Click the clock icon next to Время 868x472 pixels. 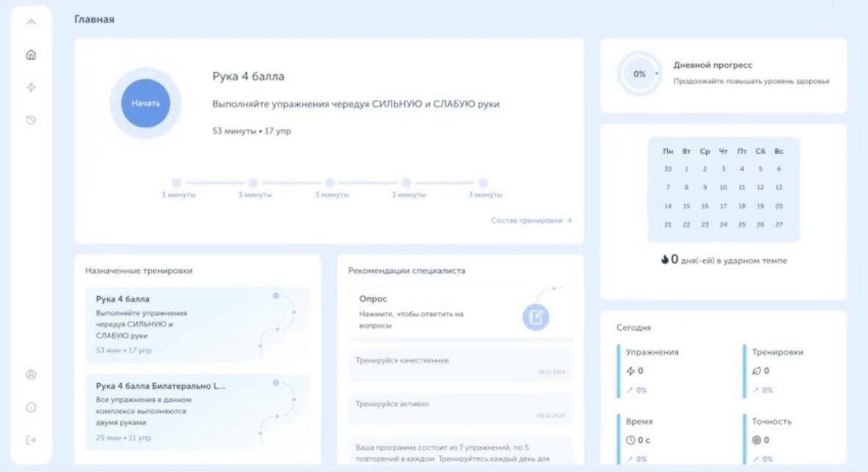[x=629, y=440]
